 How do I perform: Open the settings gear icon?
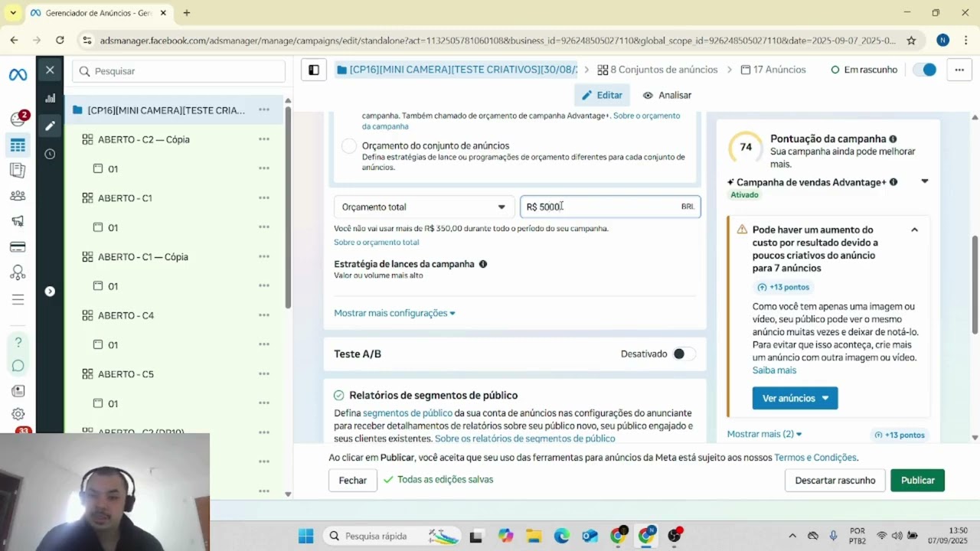point(18,414)
